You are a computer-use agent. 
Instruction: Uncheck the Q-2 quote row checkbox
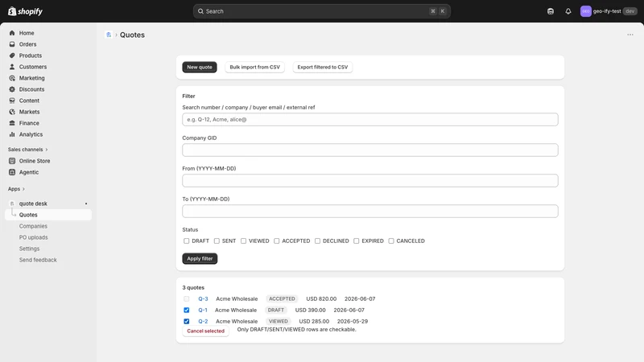point(187,321)
